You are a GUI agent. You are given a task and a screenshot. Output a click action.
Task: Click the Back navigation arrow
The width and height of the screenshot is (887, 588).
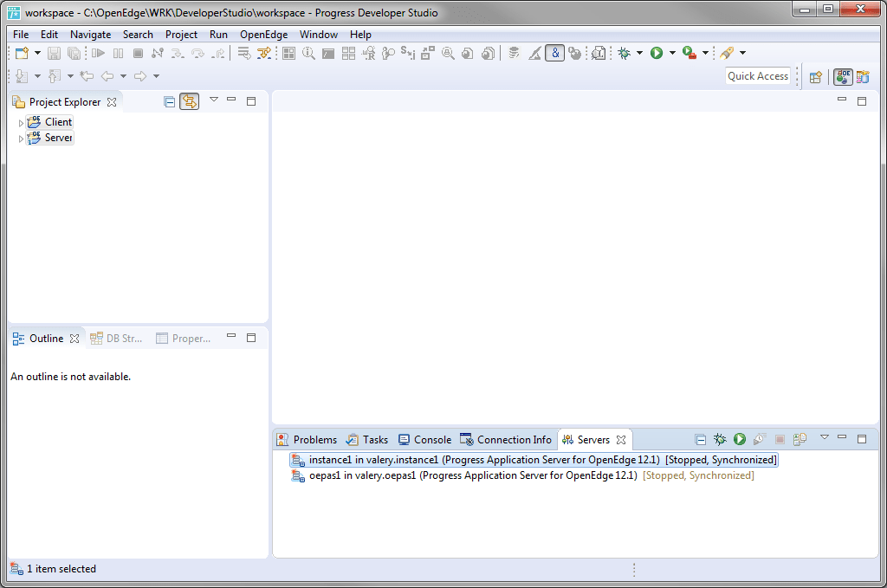pyautogui.click(x=107, y=75)
